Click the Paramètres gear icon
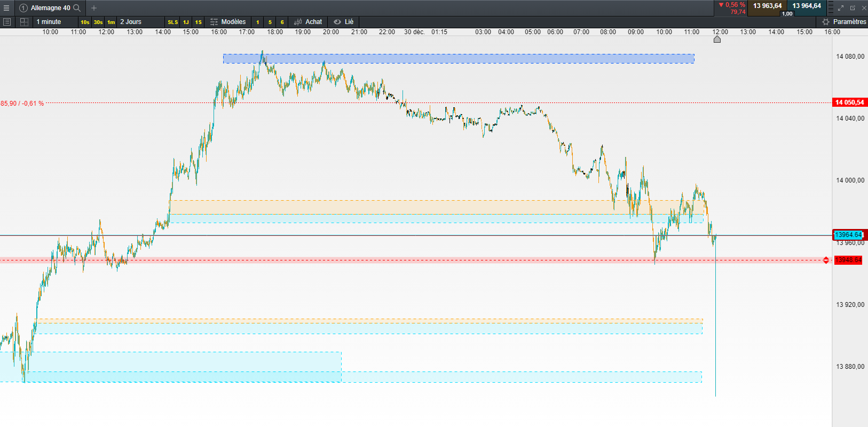 click(826, 22)
